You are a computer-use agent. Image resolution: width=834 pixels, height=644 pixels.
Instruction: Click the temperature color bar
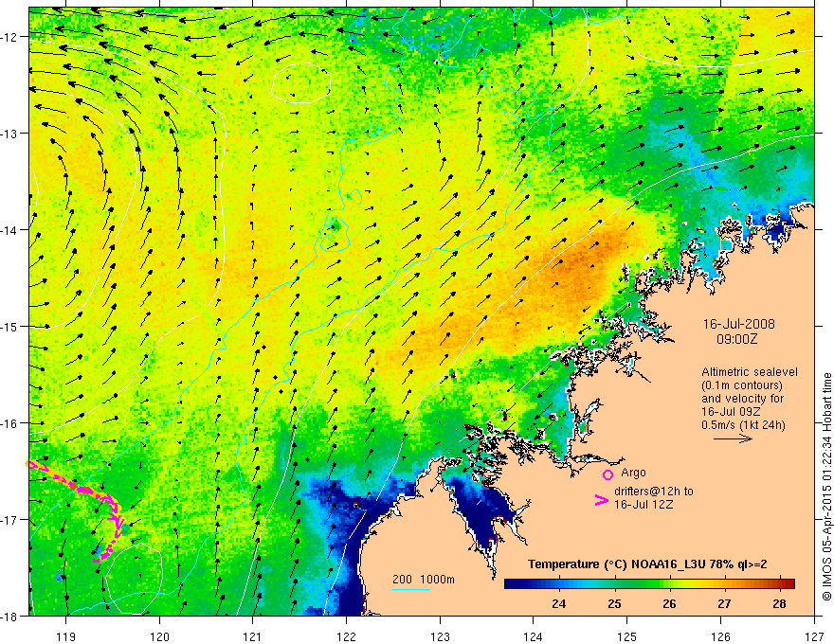[649, 583]
